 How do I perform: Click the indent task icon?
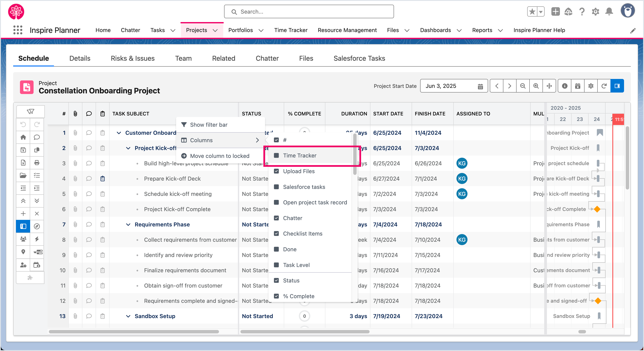point(37,188)
